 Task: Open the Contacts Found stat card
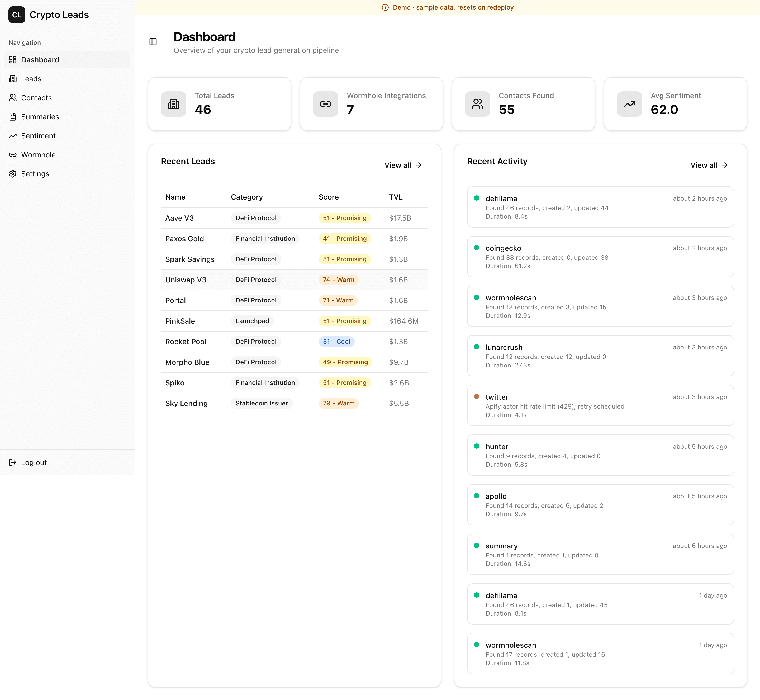523,104
